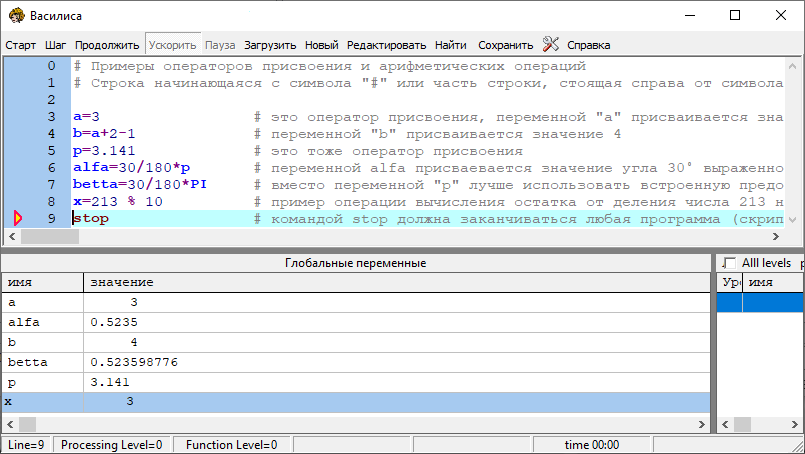Click Function Level=0 in status bar
The image size is (805, 454).
(x=232, y=445)
